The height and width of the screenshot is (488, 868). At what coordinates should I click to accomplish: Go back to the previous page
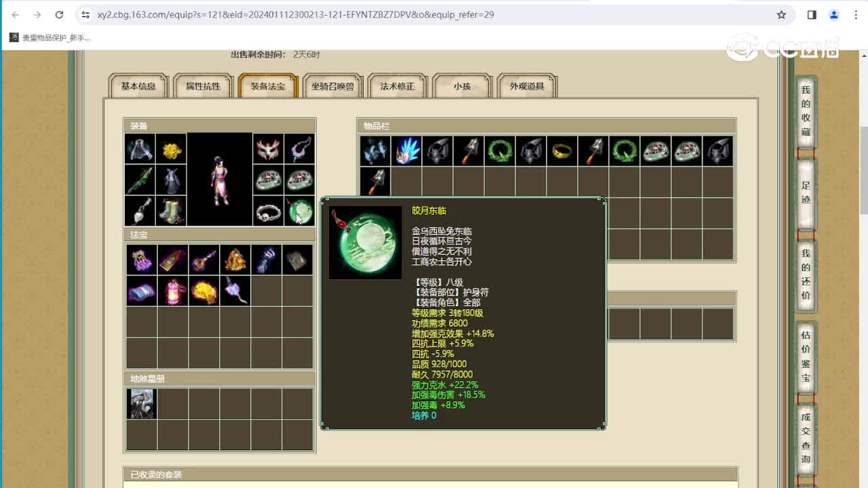(x=16, y=14)
